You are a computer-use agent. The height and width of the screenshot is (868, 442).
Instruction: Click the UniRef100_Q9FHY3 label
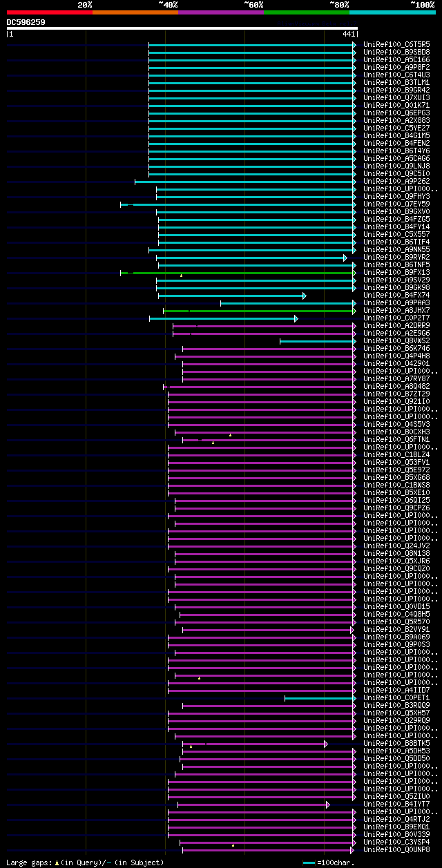(396, 196)
